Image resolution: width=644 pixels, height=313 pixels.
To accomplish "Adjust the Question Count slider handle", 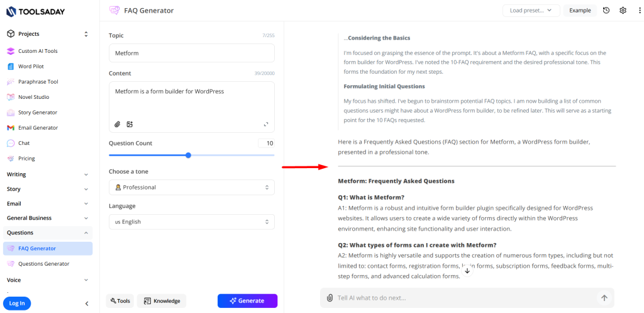I will click(188, 155).
